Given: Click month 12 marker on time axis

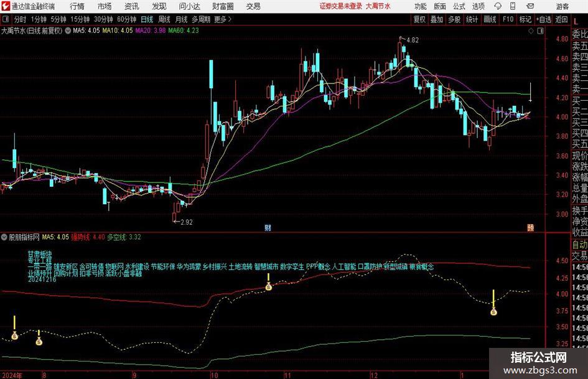Looking at the screenshot, I should point(374,375).
